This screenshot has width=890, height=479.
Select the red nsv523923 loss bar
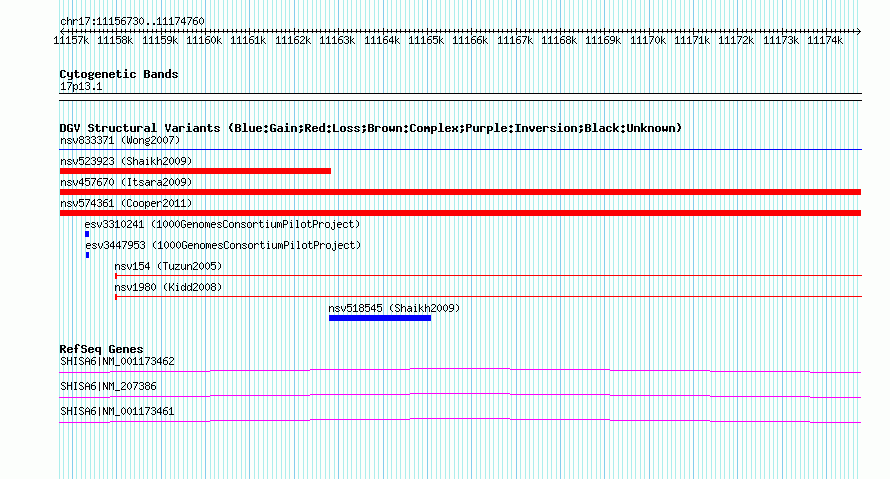coord(195,171)
